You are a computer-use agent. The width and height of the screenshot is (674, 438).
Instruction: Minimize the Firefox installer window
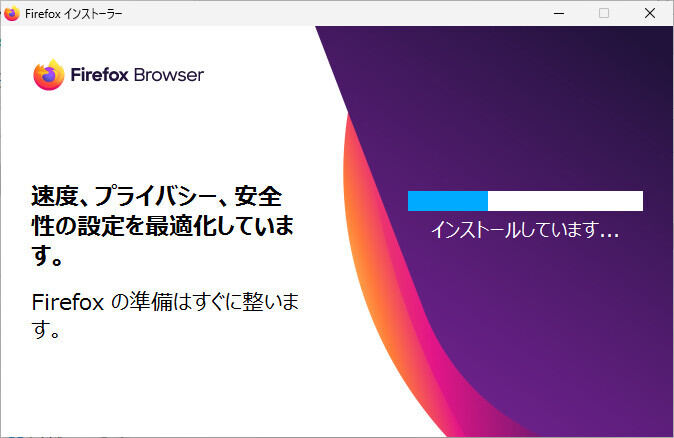[559, 13]
